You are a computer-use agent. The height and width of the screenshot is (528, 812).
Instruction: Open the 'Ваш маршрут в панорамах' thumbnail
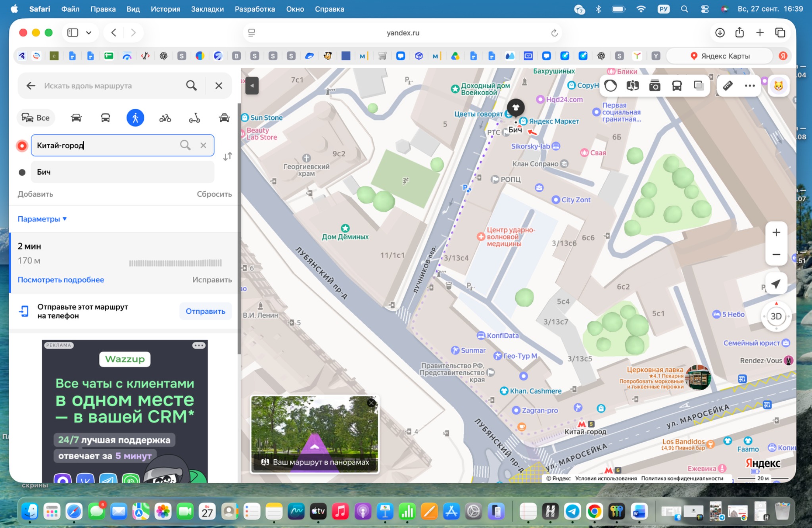click(315, 434)
